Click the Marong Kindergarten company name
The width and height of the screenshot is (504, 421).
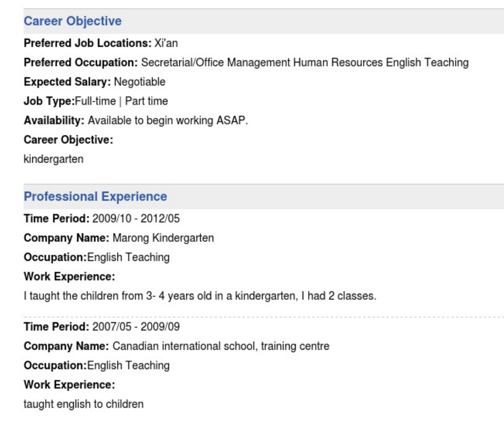point(163,238)
